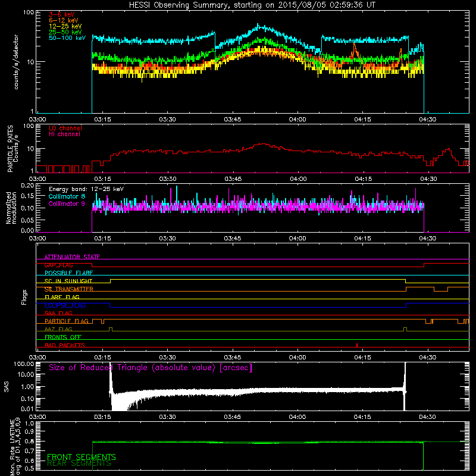Click the SAS axis label
The image size is (476, 476).
[x=7, y=387]
